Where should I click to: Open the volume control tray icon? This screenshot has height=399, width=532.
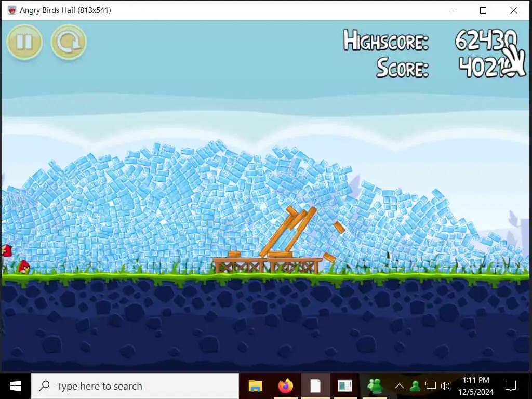pyautogui.click(x=445, y=386)
